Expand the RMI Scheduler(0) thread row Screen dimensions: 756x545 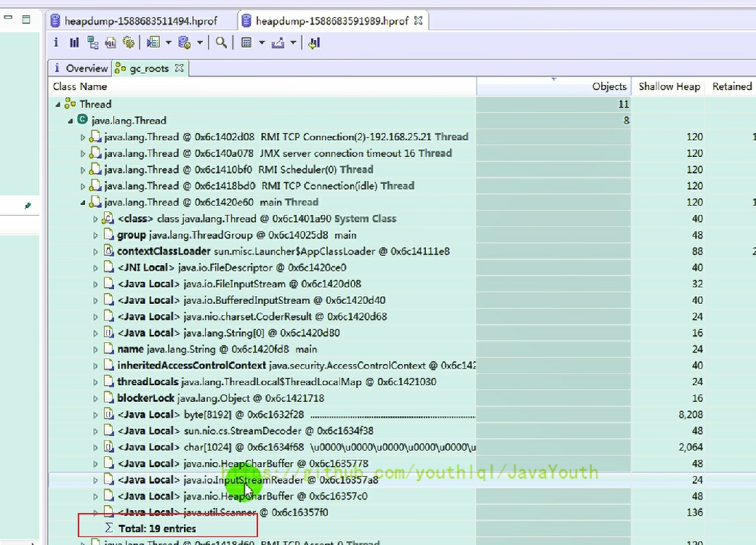click(83, 170)
